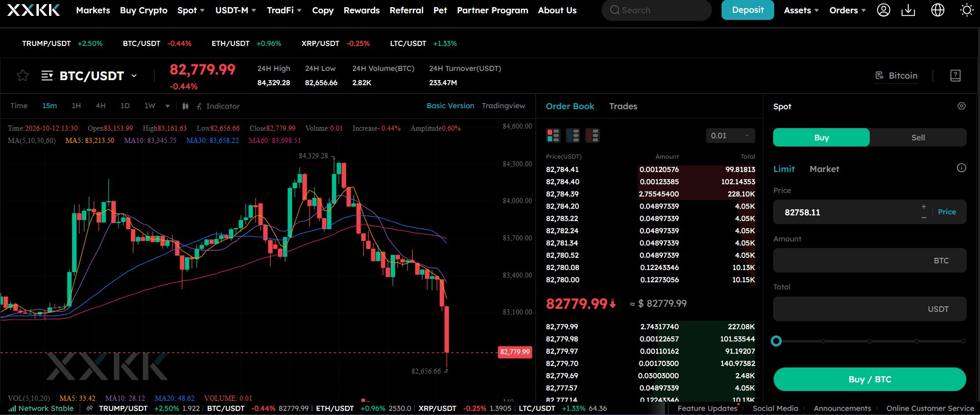Image resolution: width=980 pixels, height=415 pixels.
Task: Select the Buy side toggle
Action: tap(821, 137)
